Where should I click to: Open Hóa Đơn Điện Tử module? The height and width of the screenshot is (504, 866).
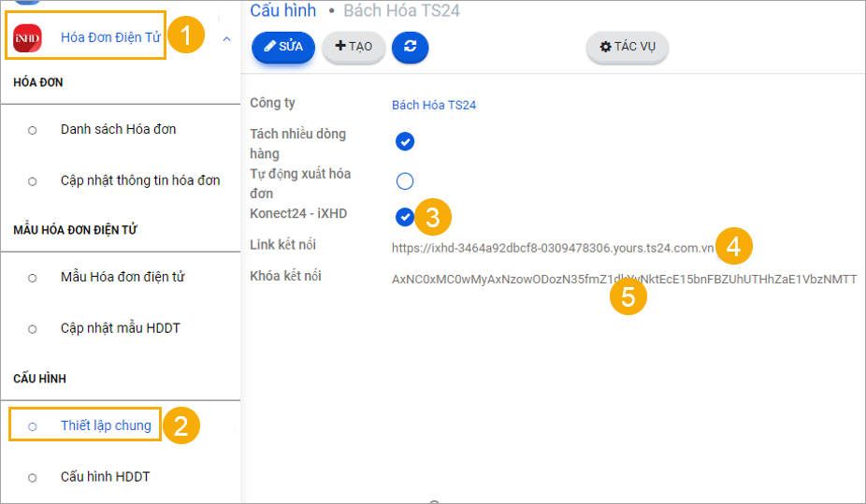coord(110,37)
